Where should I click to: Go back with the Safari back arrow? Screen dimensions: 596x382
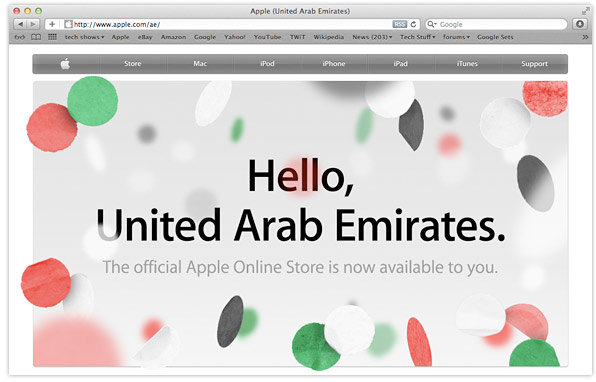[21, 24]
